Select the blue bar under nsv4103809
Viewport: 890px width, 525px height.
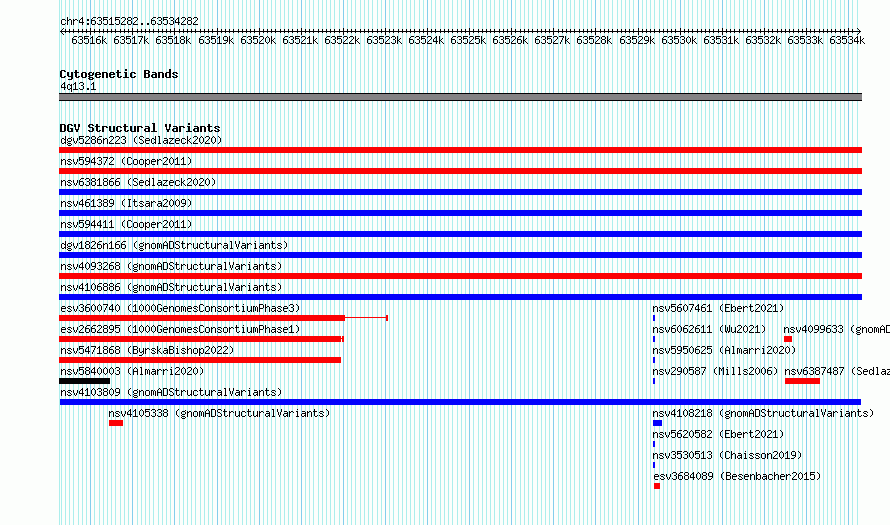[x=460, y=402]
